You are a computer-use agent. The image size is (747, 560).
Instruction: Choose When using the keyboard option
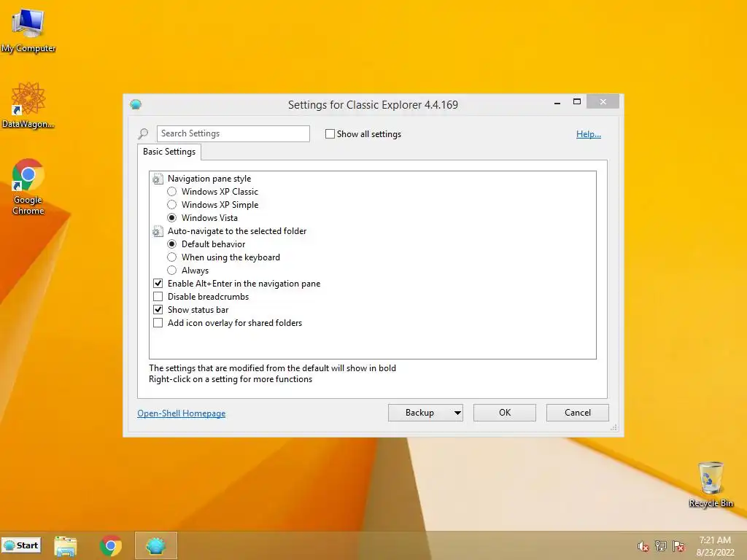pyautogui.click(x=172, y=257)
